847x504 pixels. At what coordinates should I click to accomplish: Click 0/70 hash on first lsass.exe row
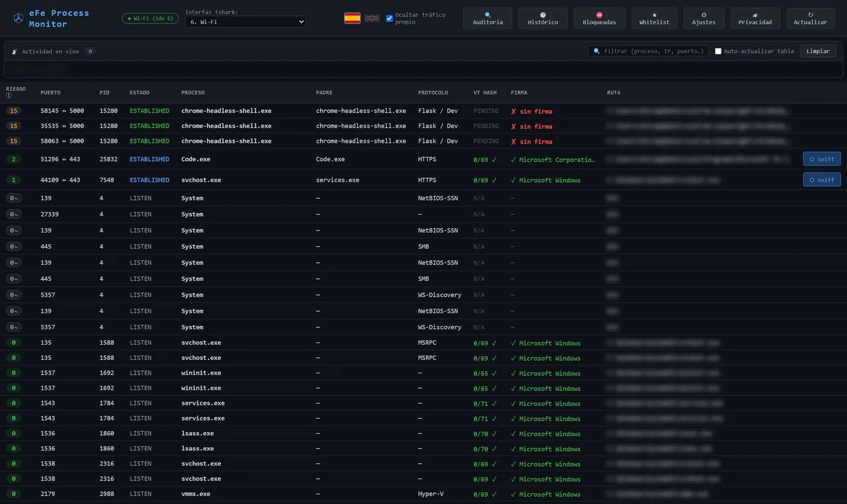click(x=485, y=434)
